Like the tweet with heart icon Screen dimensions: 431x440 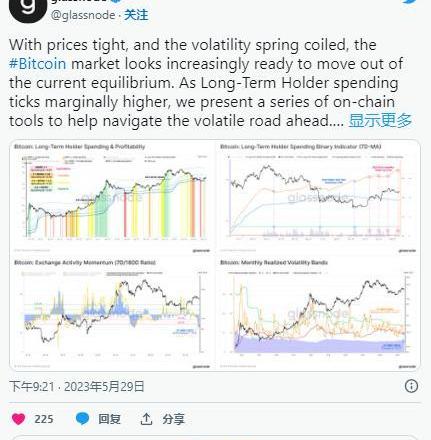click(x=18, y=419)
